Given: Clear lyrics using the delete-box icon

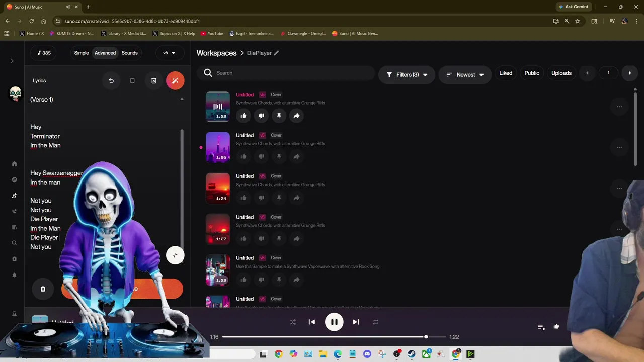Looking at the screenshot, I should click(154, 80).
